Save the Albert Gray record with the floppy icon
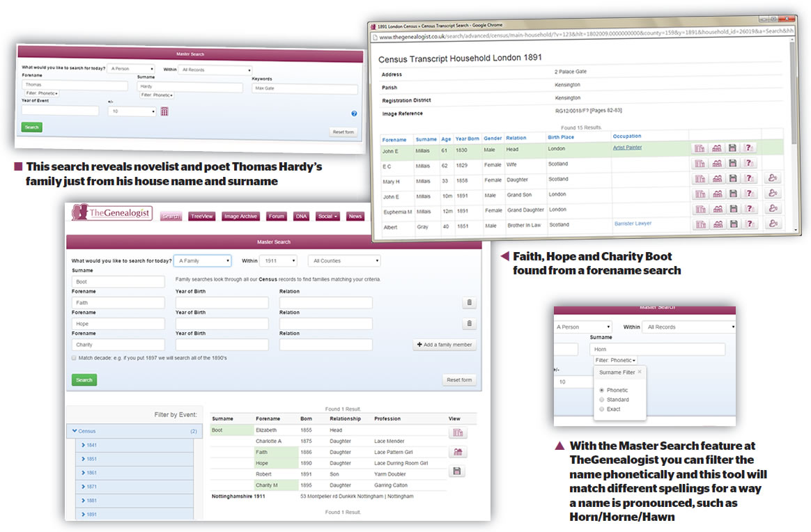Image resolution: width=811 pixels, height=532 pixels. [x=734, y=224]
